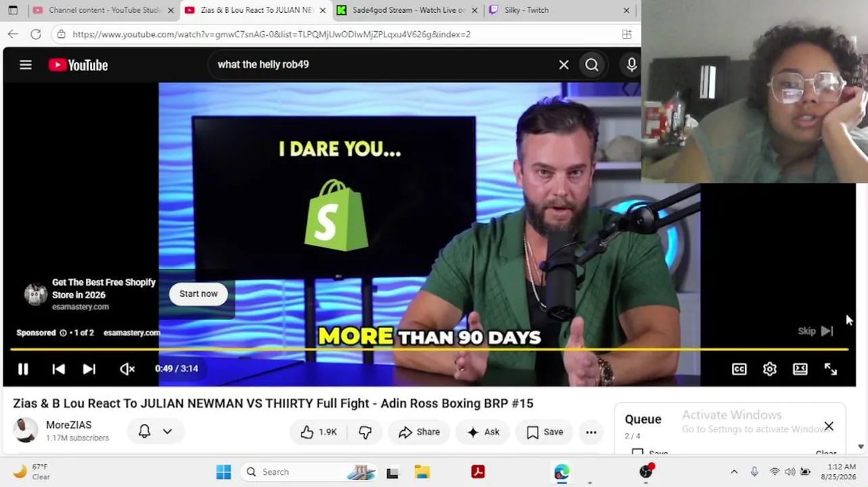The height and width of the screenshot is (487, 868).
Task: Tick the Save checkbox in the Queue panel
Action: [637, 453]
